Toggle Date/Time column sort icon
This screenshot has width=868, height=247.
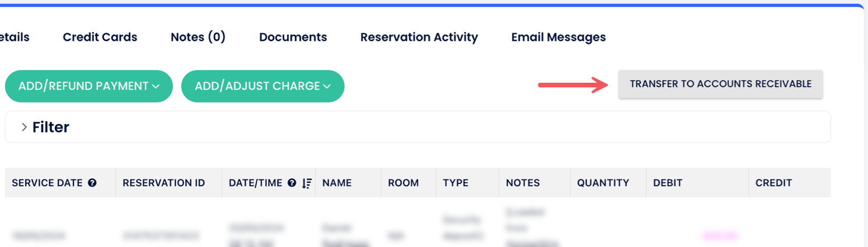pyautogui.click(x=307, y=183)
